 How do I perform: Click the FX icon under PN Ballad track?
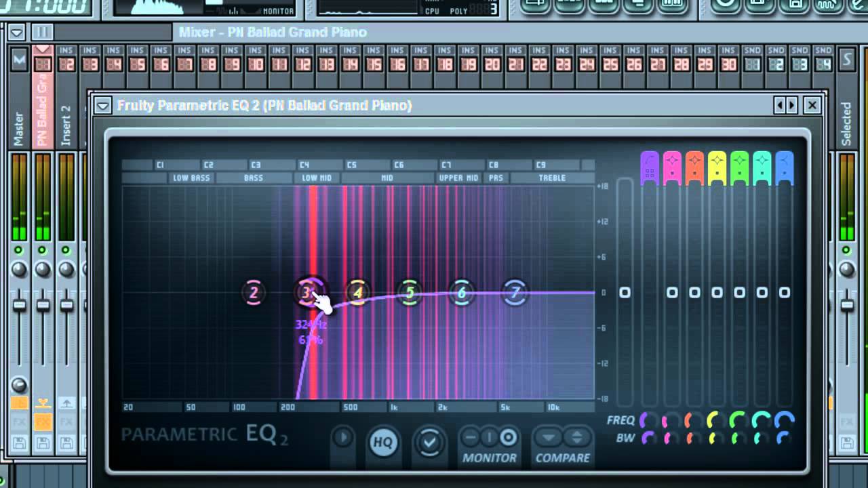click(43, 422)
